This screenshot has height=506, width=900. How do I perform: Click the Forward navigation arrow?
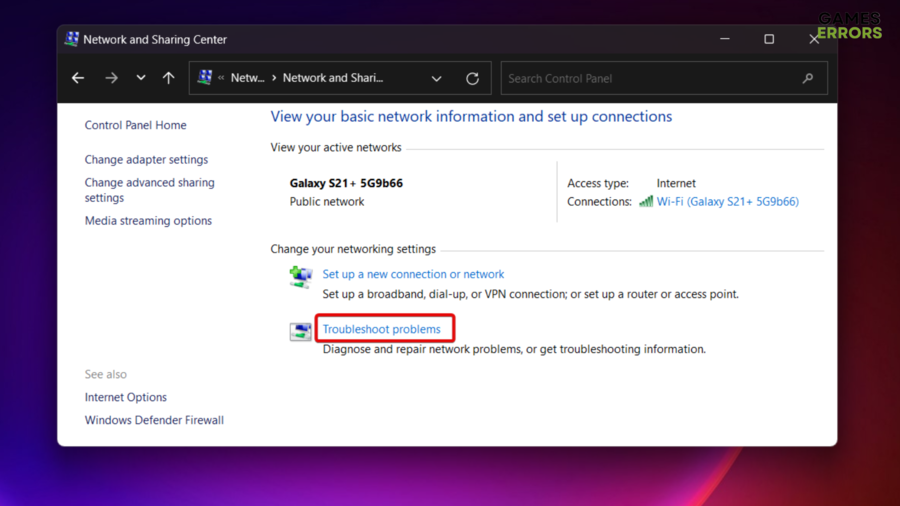(111, 78)
